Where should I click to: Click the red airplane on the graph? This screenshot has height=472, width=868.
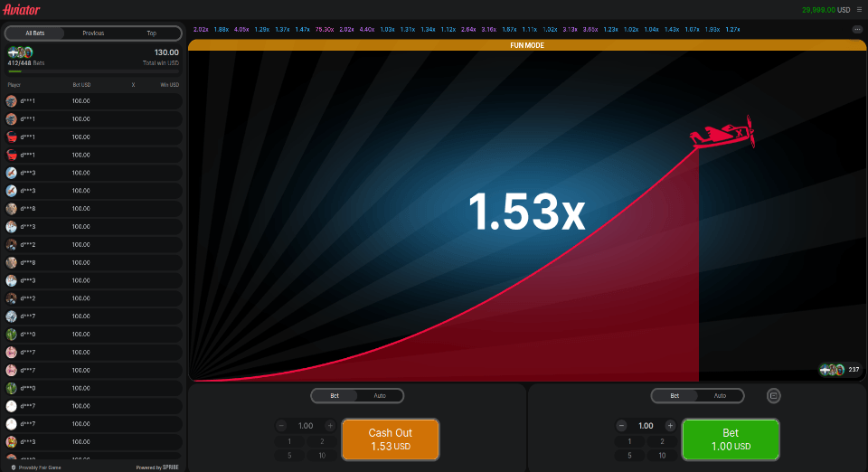click(722, 132)
